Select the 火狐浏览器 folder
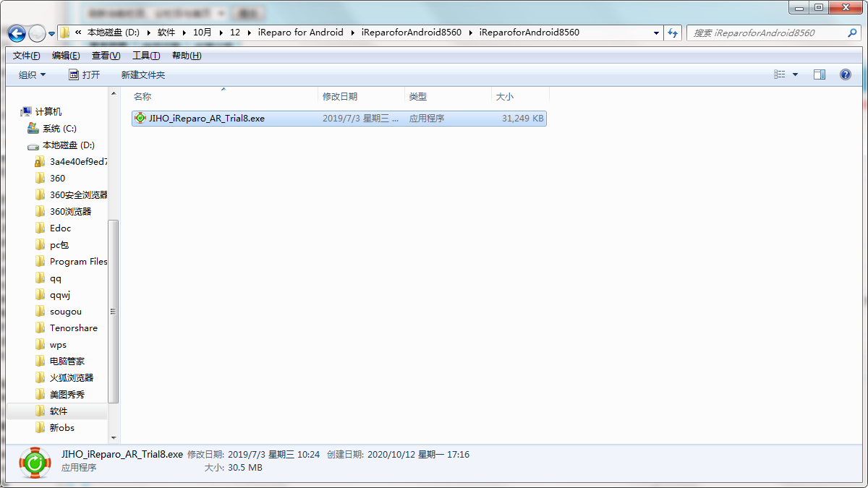 72,377
